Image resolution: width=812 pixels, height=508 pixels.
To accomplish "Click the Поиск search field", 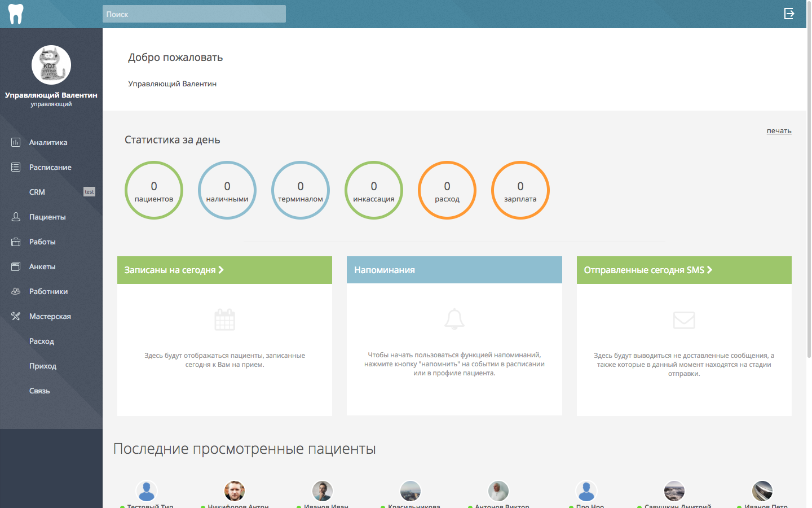I will click(194, 14).
